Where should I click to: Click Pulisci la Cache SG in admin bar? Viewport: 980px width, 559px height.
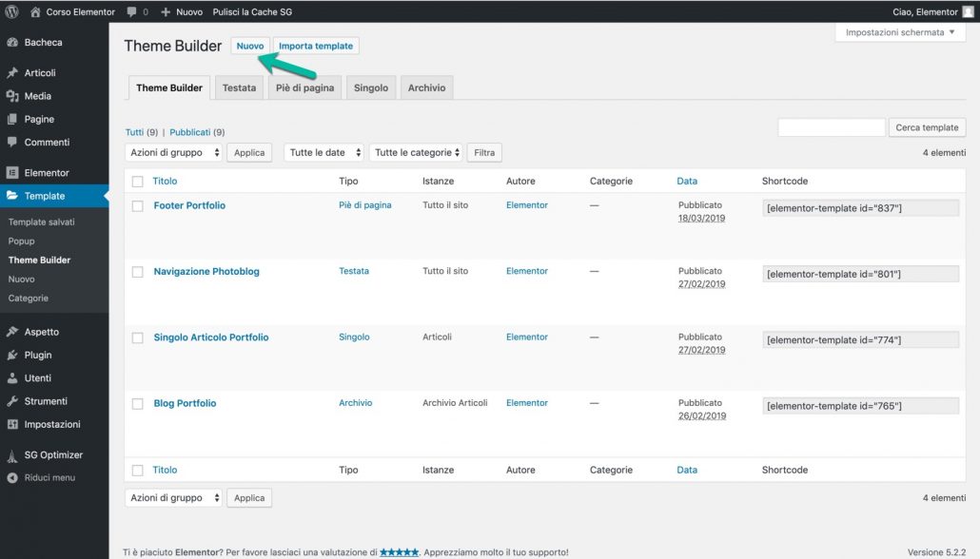[252, 11]
